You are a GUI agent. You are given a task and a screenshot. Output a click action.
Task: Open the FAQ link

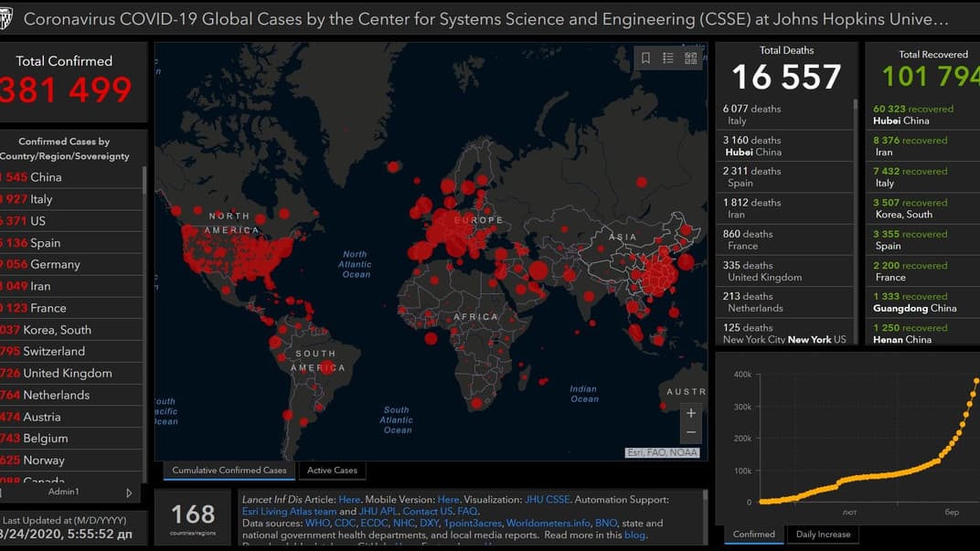pyautogui.click(x=467, y=511)
